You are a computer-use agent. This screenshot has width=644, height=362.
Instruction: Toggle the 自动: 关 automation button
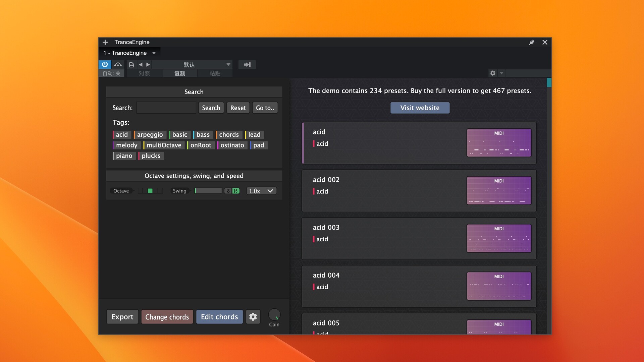point(111,73)
